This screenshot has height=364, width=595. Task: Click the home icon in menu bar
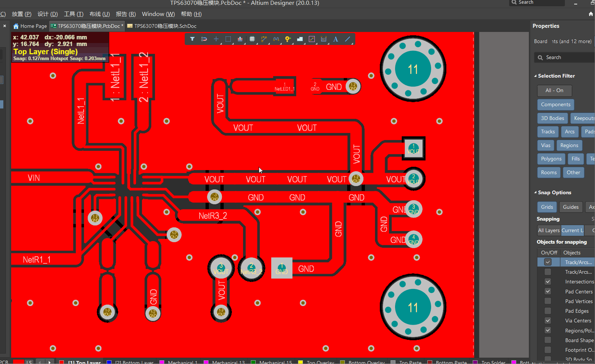[591, 14]
